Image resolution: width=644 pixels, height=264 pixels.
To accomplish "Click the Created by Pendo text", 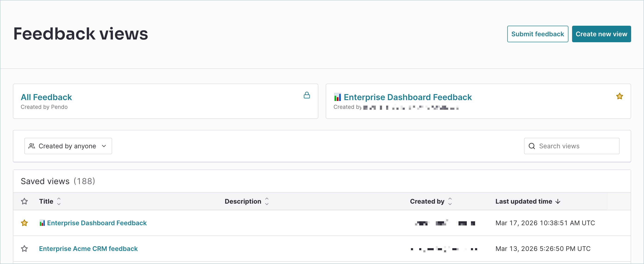I will coord(44,107).
